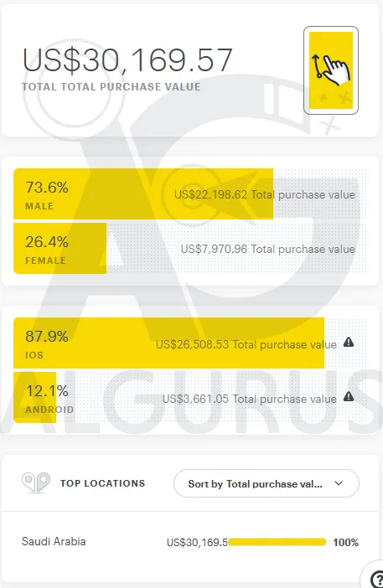Select the 12.1% Android bar
Image resolution: width=383 pixels, height=588 pixels.
click(x=34, y=397)
